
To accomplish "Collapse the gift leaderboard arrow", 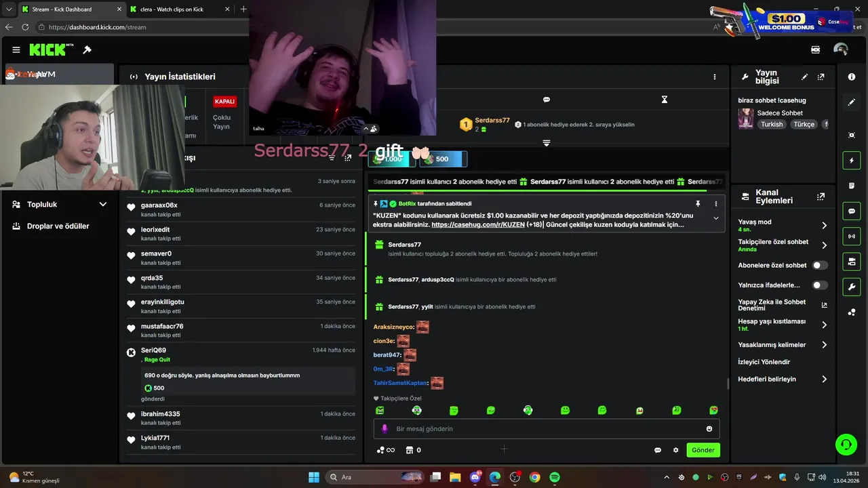I will [x=547, y=143].
